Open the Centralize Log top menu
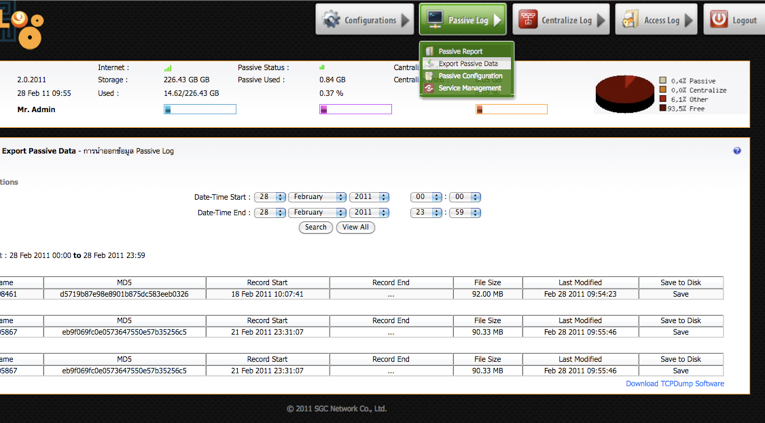The image size is (765, 423). [561, 20]
